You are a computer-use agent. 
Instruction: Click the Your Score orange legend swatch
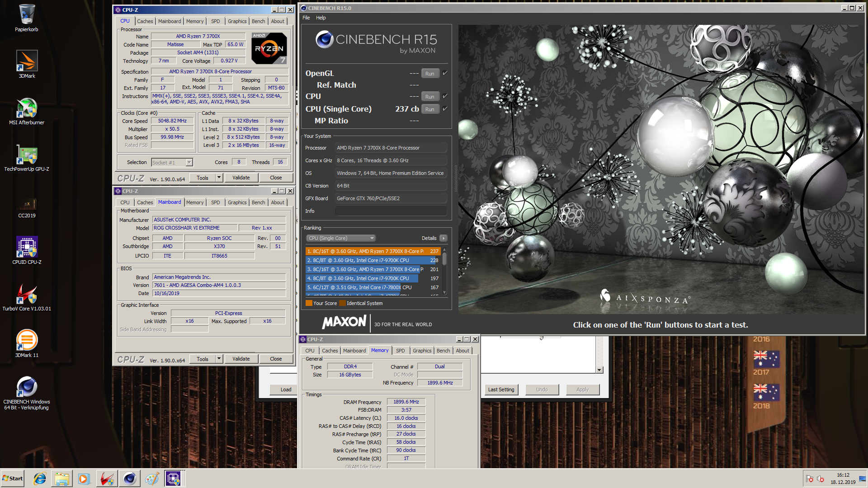pyautogui.click(x=309, y=303)
